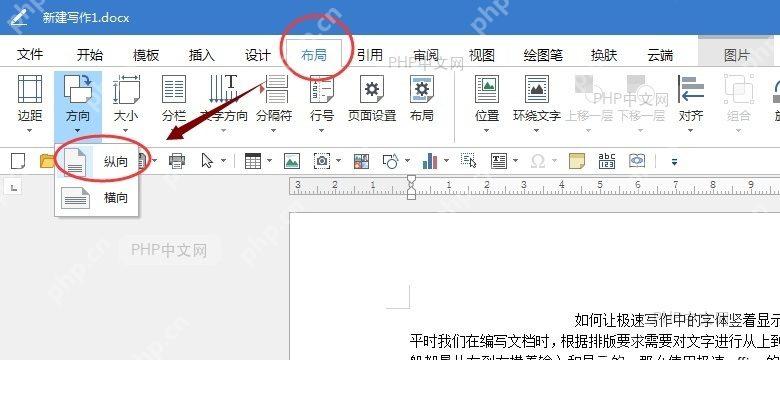Open the dropdown arrow next to the camera icon
The image size is (780, 420).
click(338, 161)
